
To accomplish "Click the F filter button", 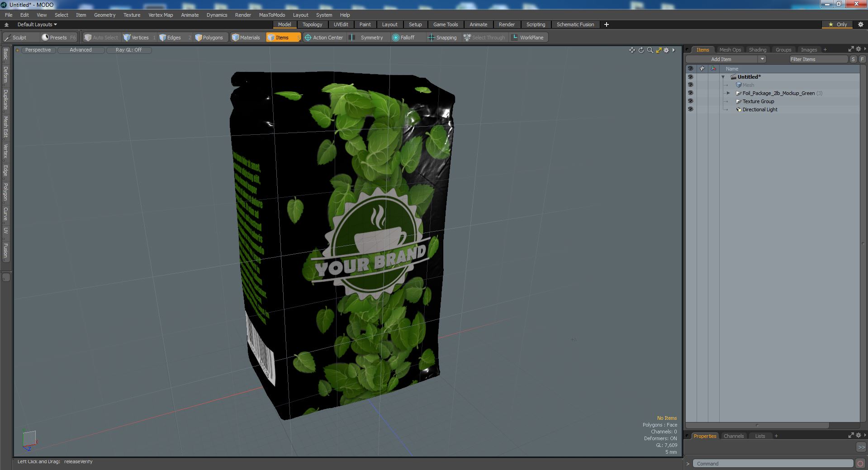I will pos(862,59).
